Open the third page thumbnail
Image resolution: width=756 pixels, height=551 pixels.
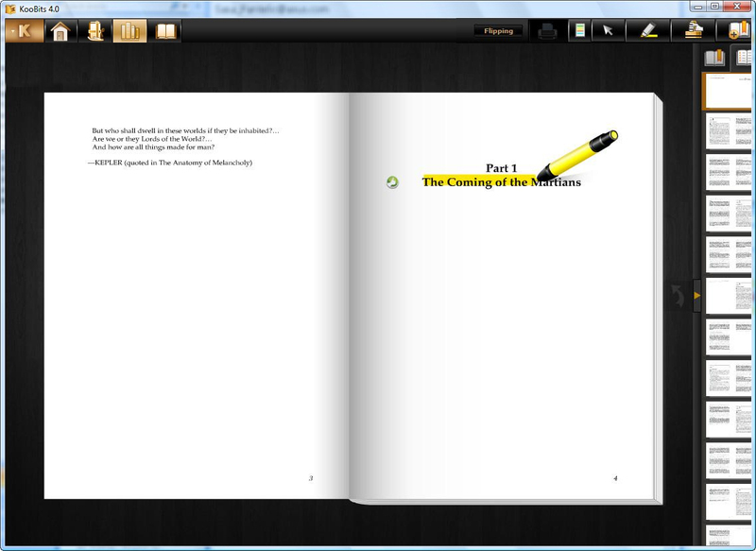point(729,172)
